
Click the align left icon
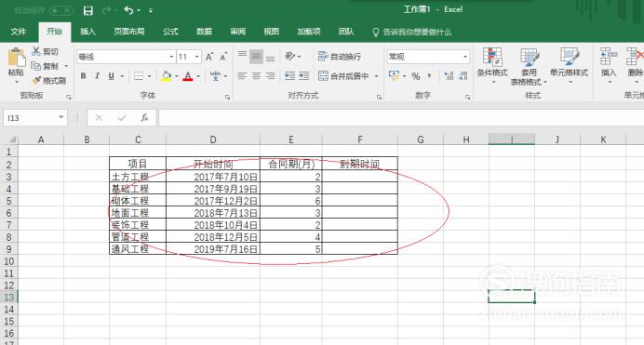click(x=242, y=76)
